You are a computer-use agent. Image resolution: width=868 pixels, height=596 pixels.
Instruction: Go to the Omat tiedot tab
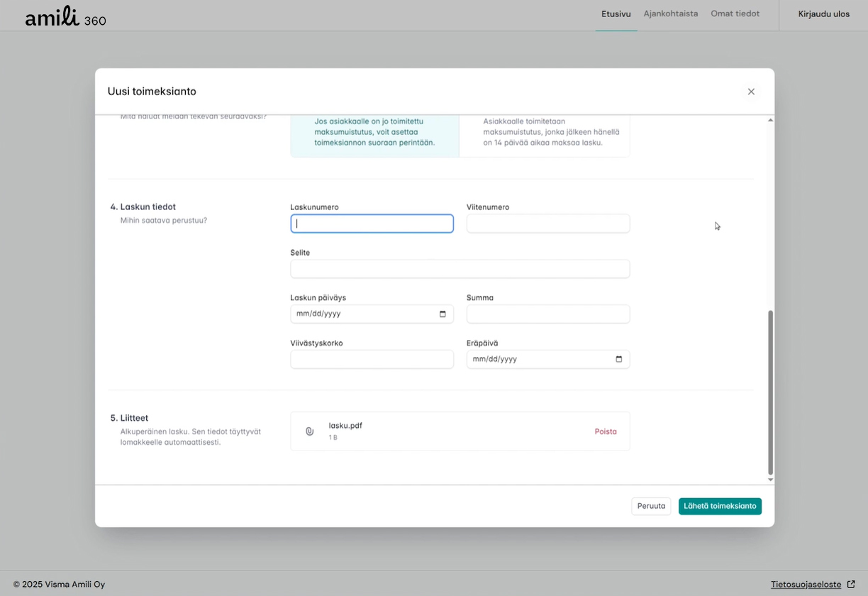(x=735, y=13)
